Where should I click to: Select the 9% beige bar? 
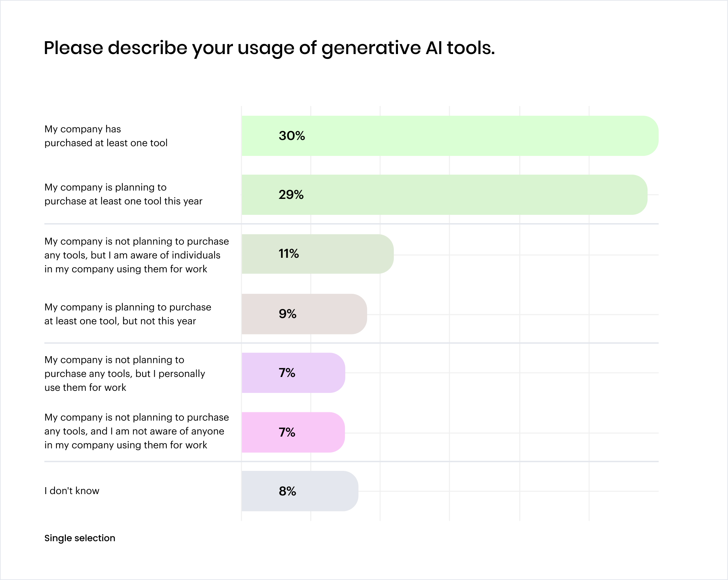(304, 314)
